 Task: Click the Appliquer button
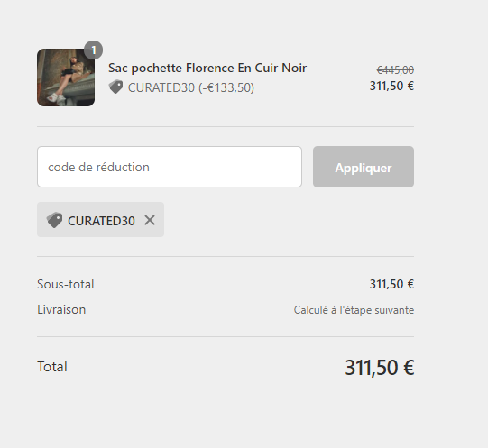364,167
